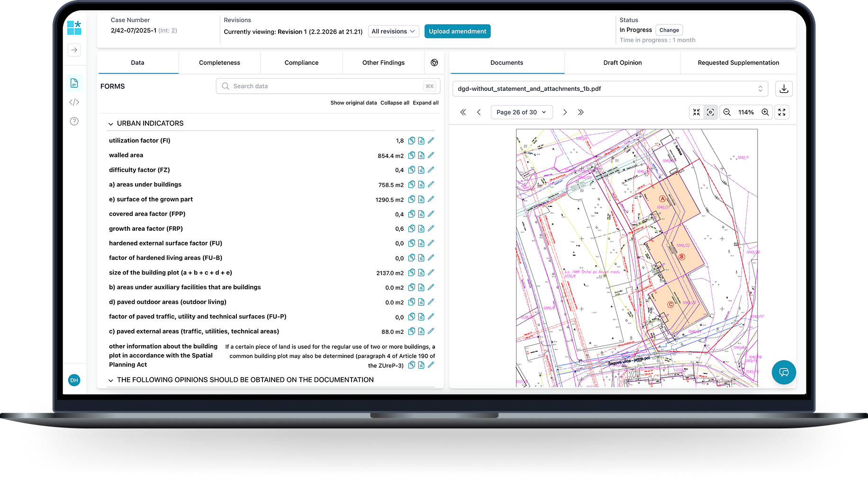Collapse the URBAN INDICATORS section
868x480 pixels.
(x=111, y=124)
